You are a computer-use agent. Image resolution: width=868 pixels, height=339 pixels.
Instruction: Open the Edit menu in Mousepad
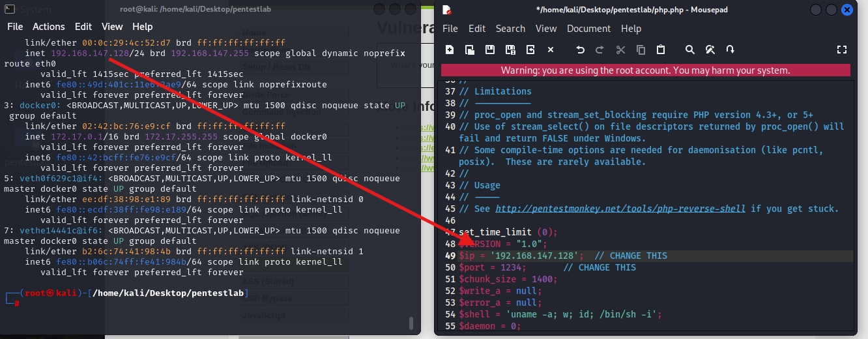tap(477, 29)
